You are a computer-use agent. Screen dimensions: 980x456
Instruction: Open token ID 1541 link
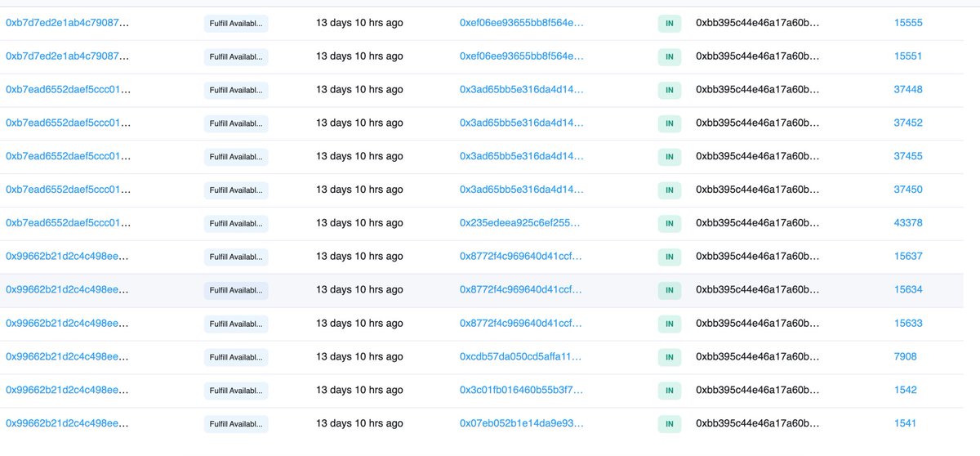(906, 423)
